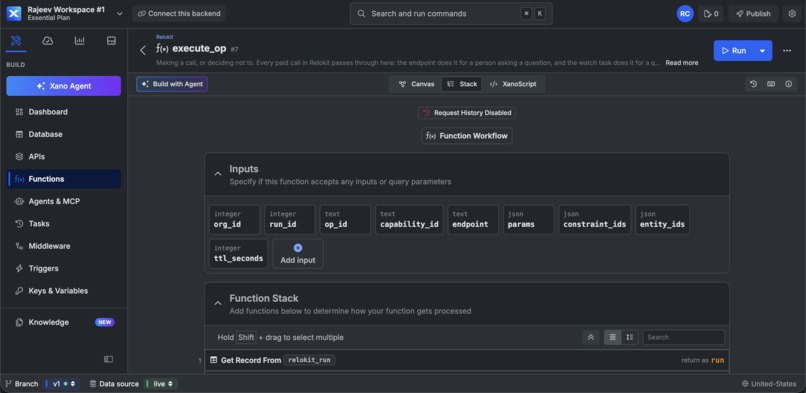Switch to compact list view icon
806x393 pixels.
coord(612,338)
